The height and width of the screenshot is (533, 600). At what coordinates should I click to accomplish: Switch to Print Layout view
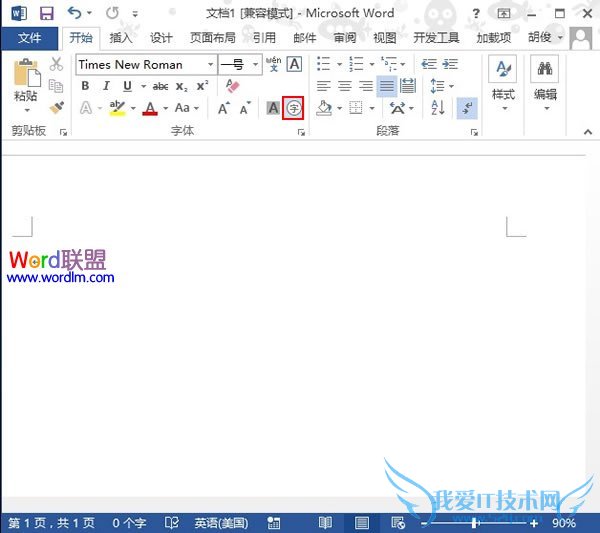[362, 523]
